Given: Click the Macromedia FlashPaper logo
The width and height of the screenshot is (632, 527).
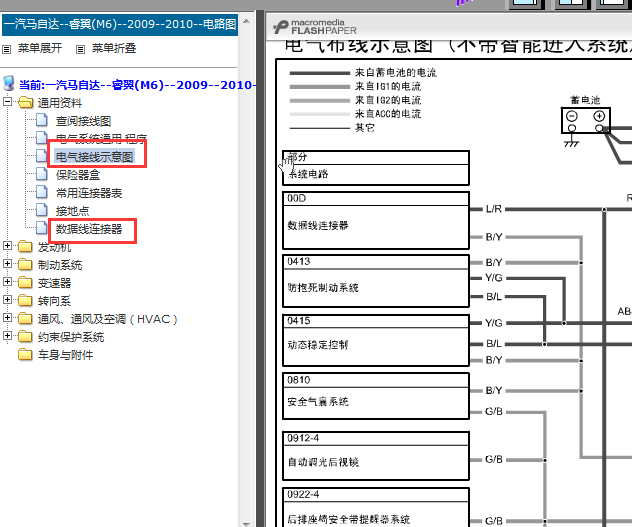Looking at the screenshot, I should click(315, 27).
